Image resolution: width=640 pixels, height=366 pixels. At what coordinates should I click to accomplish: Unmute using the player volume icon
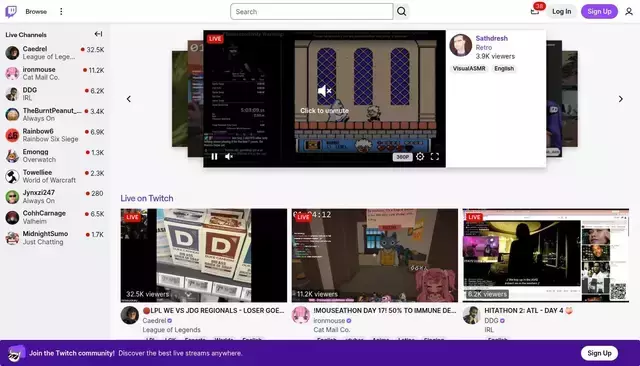click(x=229, y=156)
